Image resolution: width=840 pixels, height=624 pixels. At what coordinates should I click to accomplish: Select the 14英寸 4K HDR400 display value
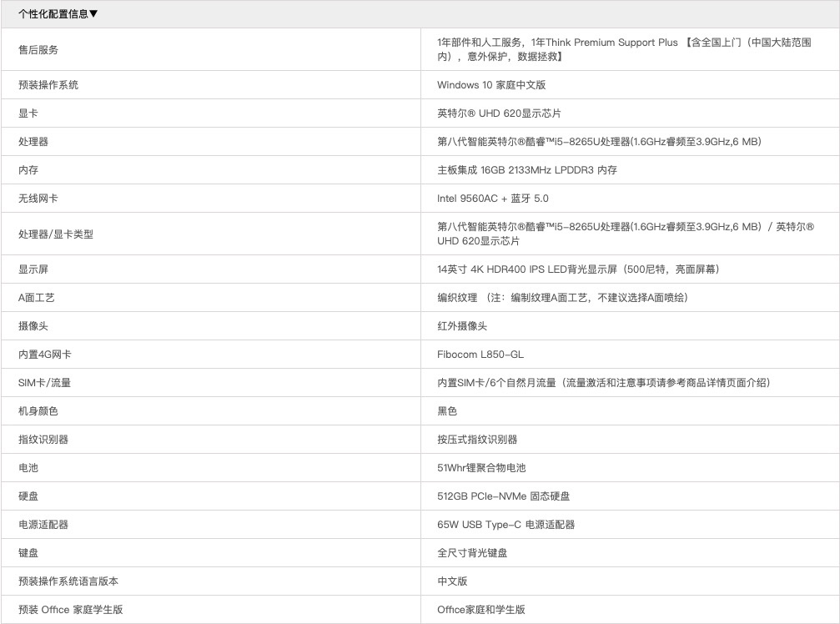coord(578,269)
